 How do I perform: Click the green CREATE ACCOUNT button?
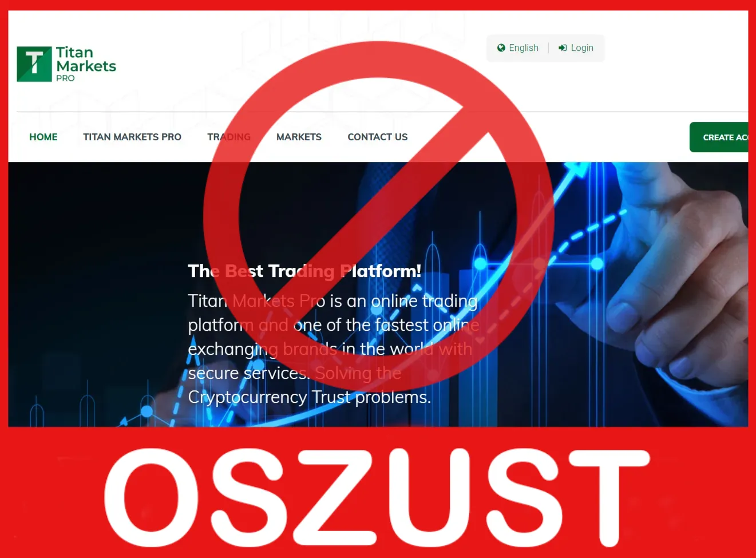click(719, 137)
